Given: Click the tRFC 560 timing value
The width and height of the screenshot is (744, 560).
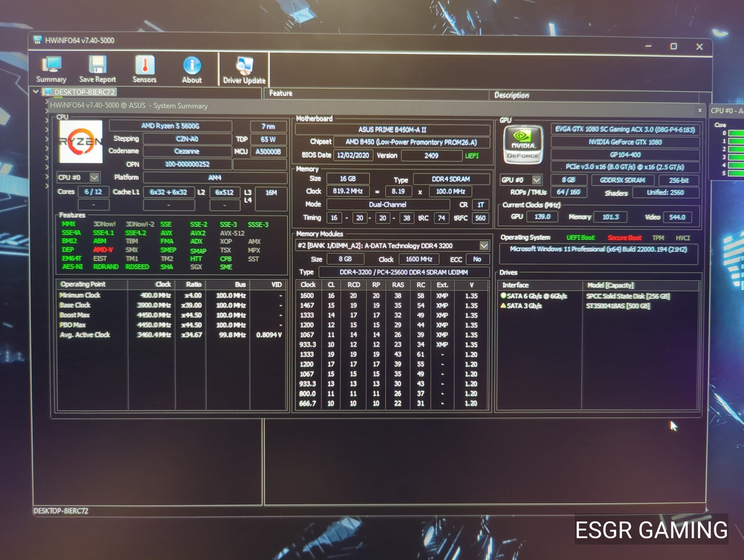Looking at the screenshot, I should [480, 218].
